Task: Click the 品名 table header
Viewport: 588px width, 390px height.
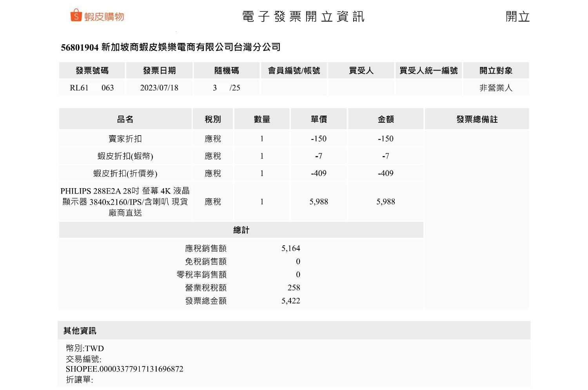Action: [x=125, y=119]
